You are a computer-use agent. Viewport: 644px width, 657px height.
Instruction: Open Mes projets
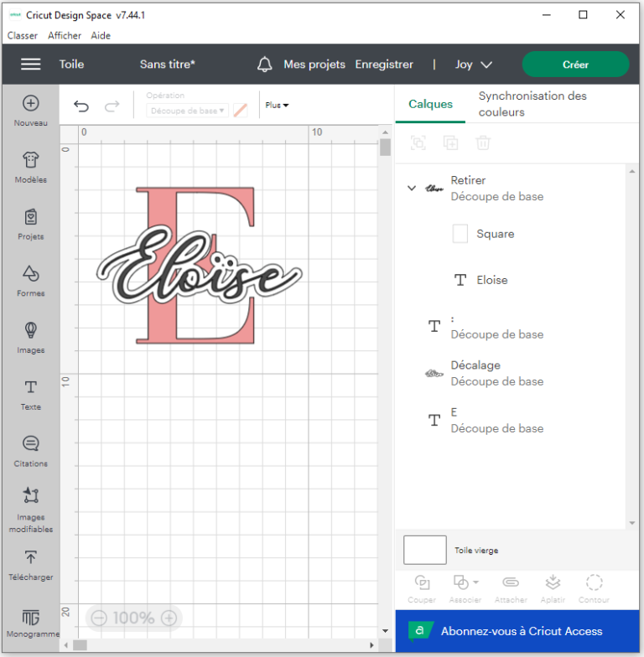tap(314, 65)
